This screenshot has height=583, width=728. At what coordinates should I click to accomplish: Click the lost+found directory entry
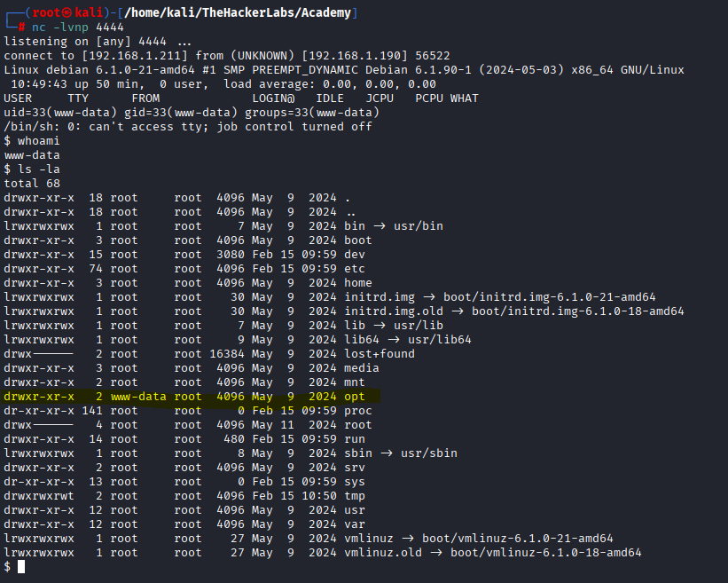(380, 353)
